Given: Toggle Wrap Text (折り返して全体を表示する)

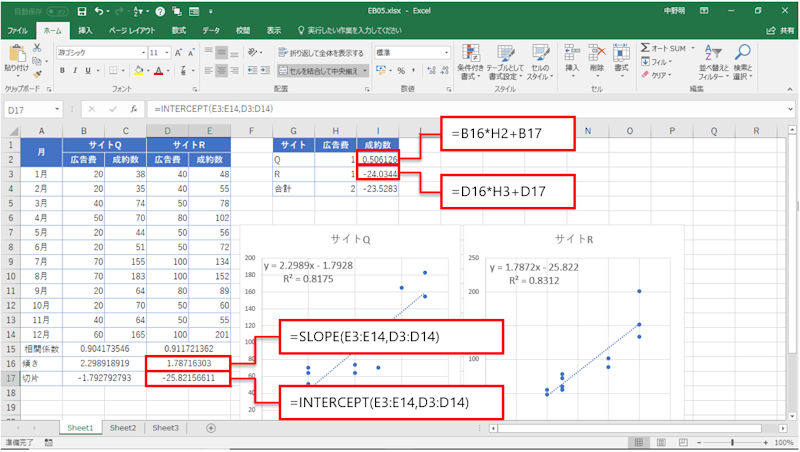Looking at the screenshot, I should [x=320, y=52].
